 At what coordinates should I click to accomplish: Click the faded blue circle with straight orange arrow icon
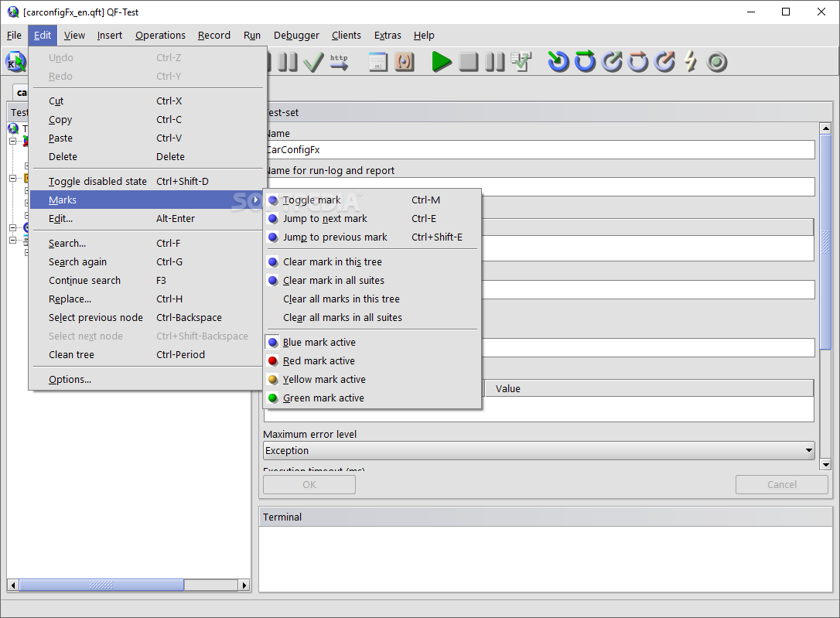(638, 62)
